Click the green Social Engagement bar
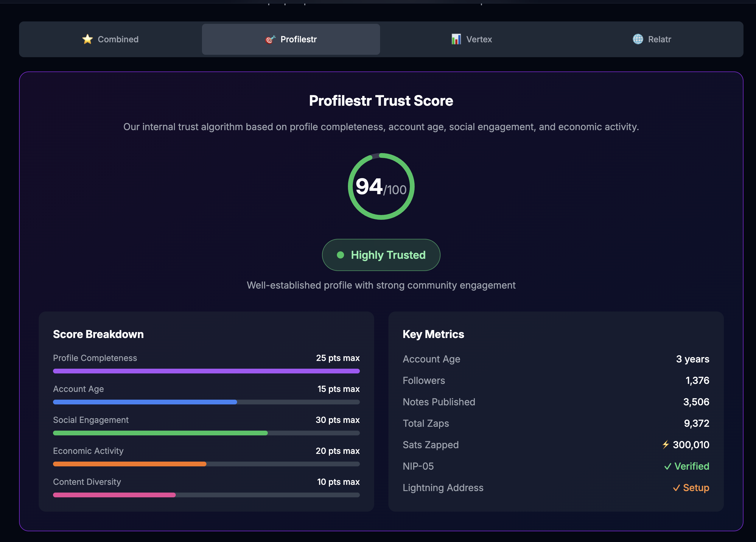Image resolution: width=756 pixels, height=542 pixels. coord(160,433)
